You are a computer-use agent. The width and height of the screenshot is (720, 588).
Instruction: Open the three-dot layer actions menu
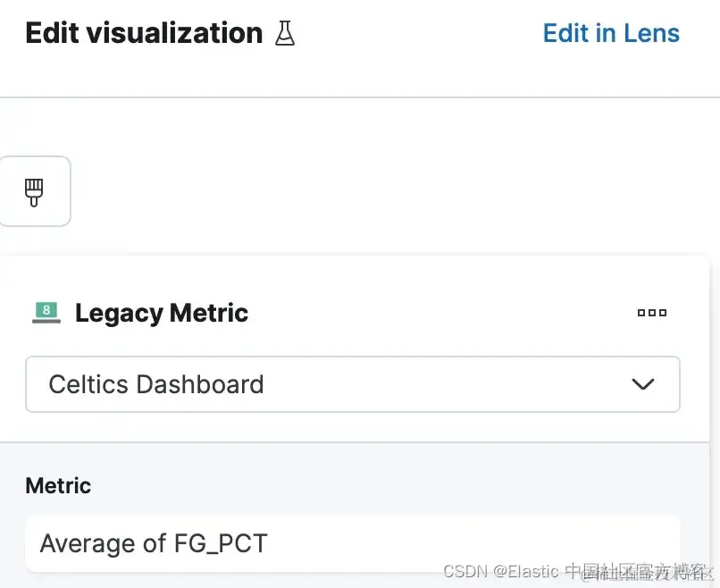tap(652, 313)
